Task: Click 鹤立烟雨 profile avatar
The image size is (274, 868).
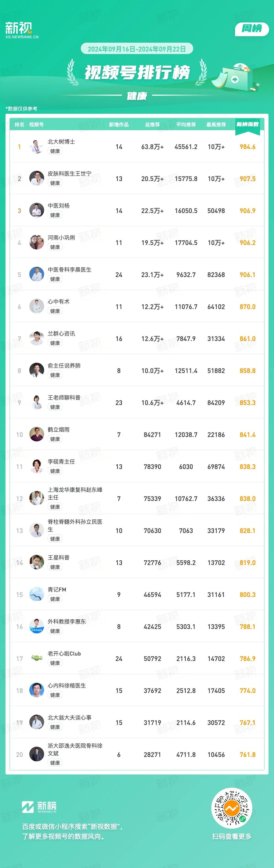Action: (x=36, y=434)
